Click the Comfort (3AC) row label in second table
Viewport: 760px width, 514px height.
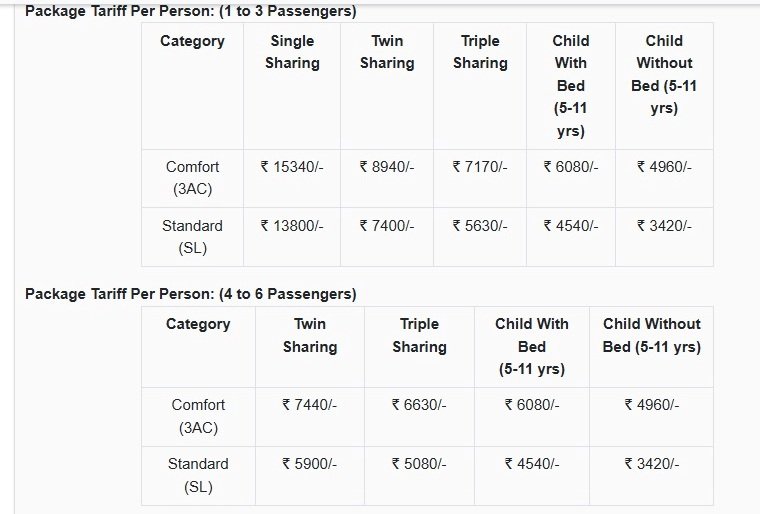(198, 416)
